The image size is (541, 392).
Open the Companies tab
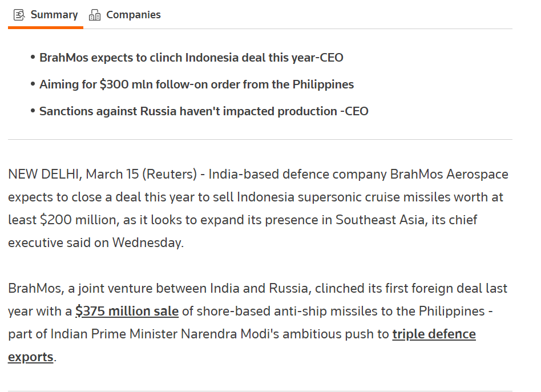point(133,15)
